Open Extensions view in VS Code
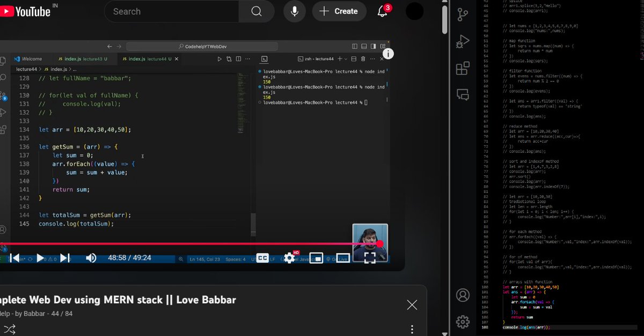Image resolution: width=644 pixels, height=336 pixels. [462, 69]
